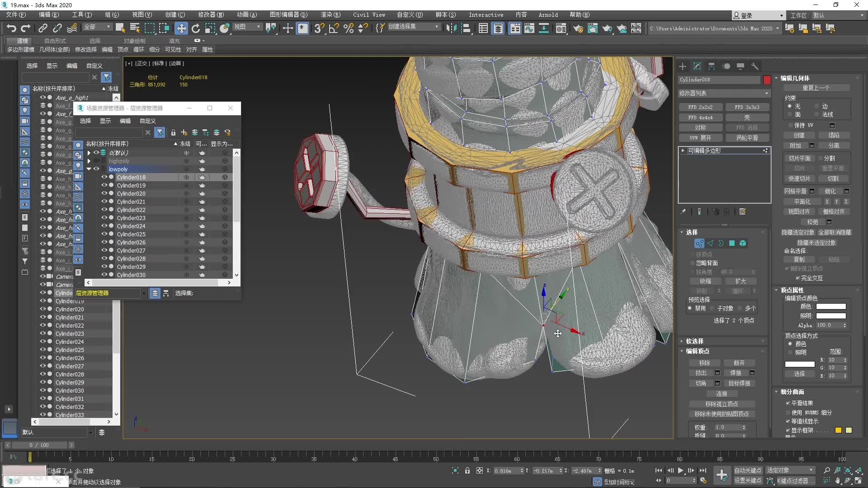Enable the 保持 UV checkbox
868x488 pixels.
791,126
